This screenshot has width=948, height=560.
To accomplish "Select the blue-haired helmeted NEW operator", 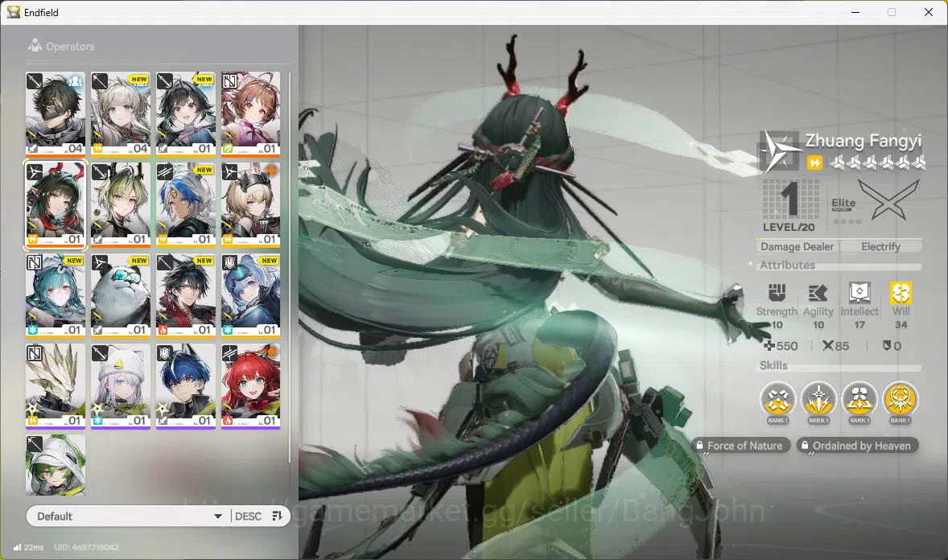I will point(251,295).
